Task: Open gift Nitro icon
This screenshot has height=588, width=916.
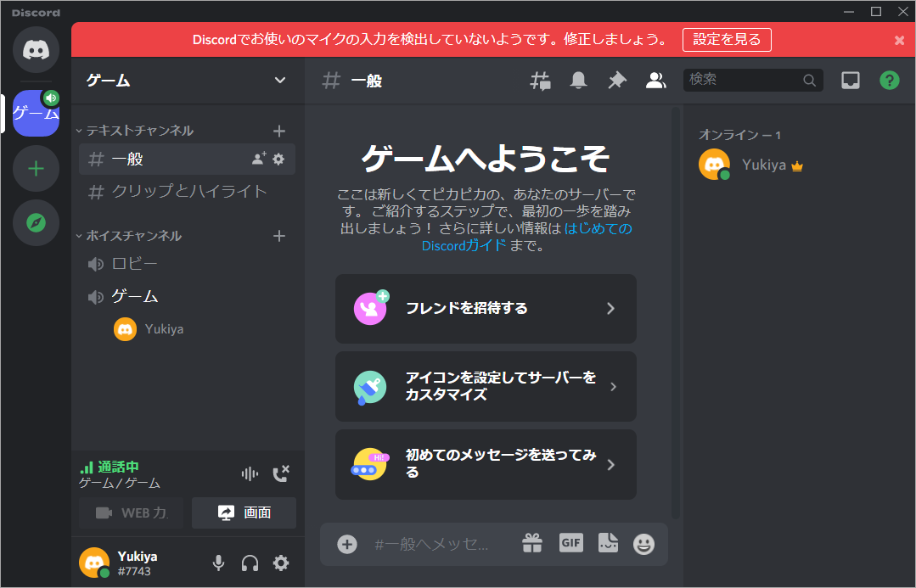Action: [x=532, y=544]
